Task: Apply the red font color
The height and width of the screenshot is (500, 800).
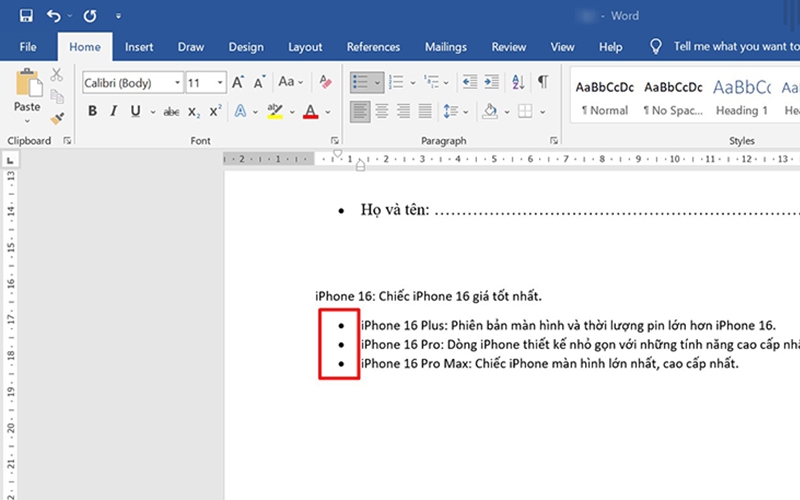Action: point(311,111)
